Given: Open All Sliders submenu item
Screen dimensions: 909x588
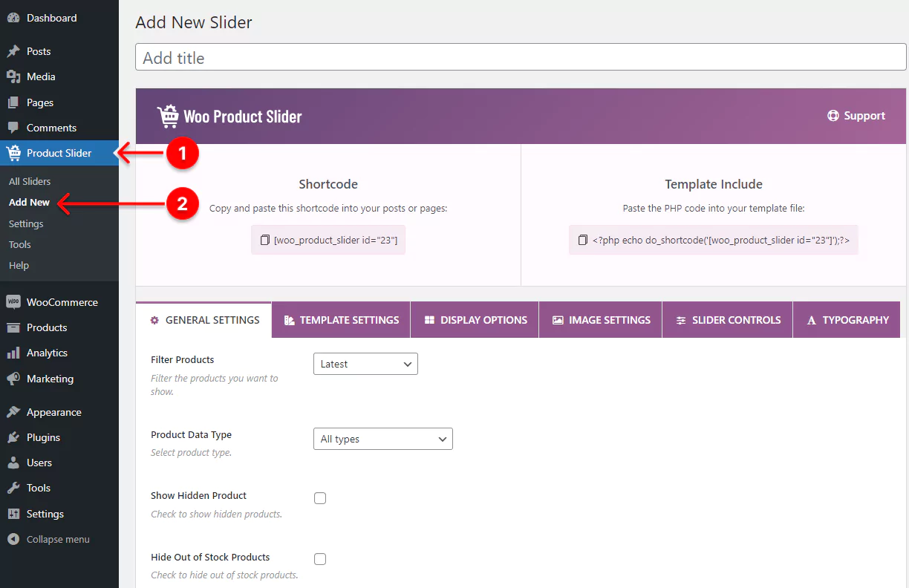Looking at the screenshot, I should (30, 181).
